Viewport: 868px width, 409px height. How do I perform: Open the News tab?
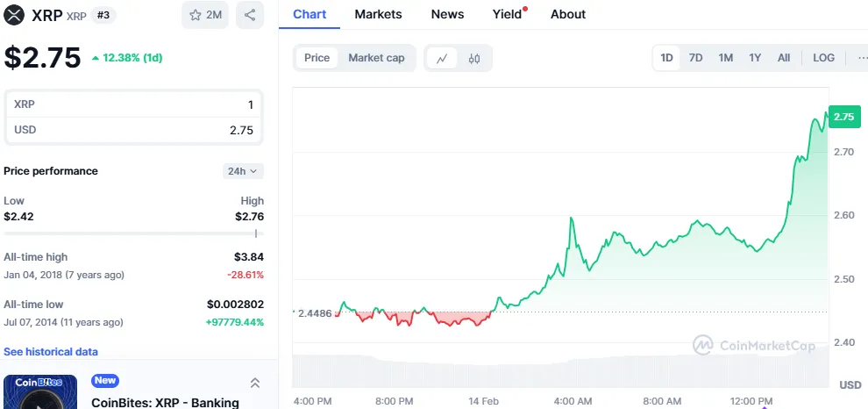[447, 14]
